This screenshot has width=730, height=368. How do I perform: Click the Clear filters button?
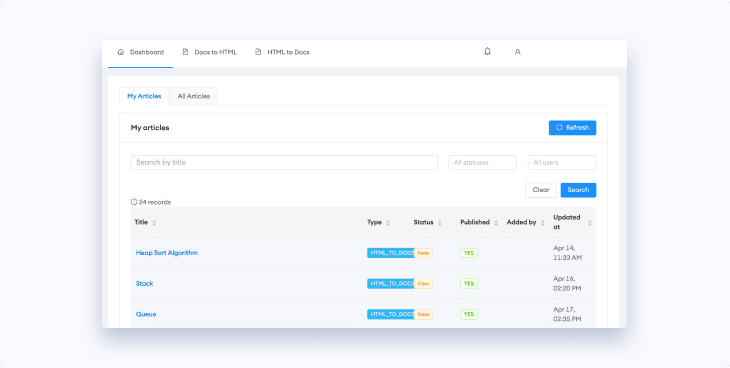point(541,190)
